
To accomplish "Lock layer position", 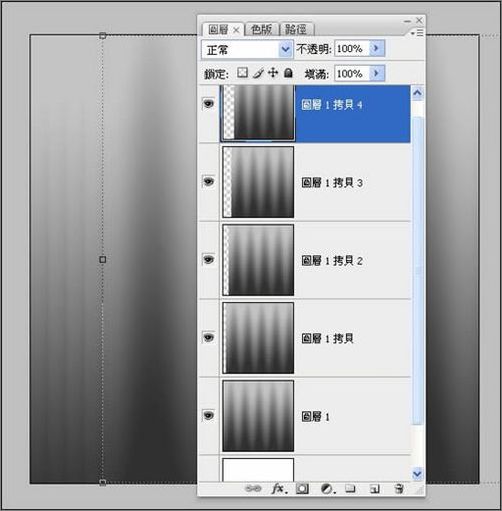I will [x=273, y=72].
